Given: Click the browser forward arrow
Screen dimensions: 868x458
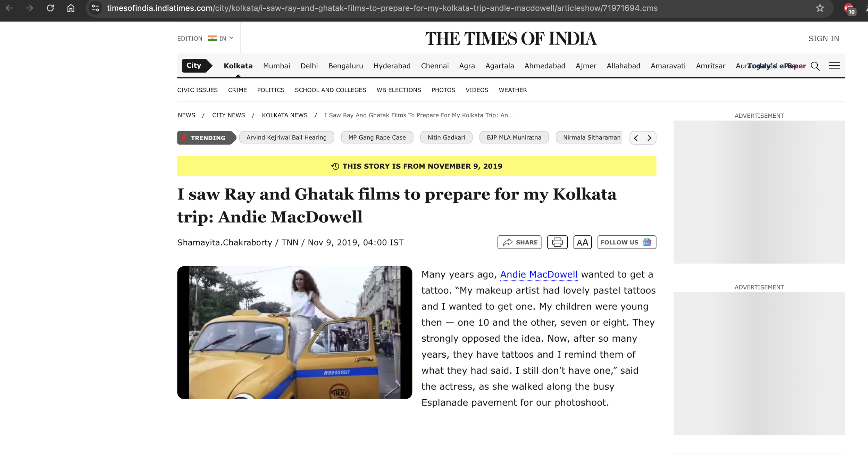Looking at the screenshot, I should (x=30, y=8).
